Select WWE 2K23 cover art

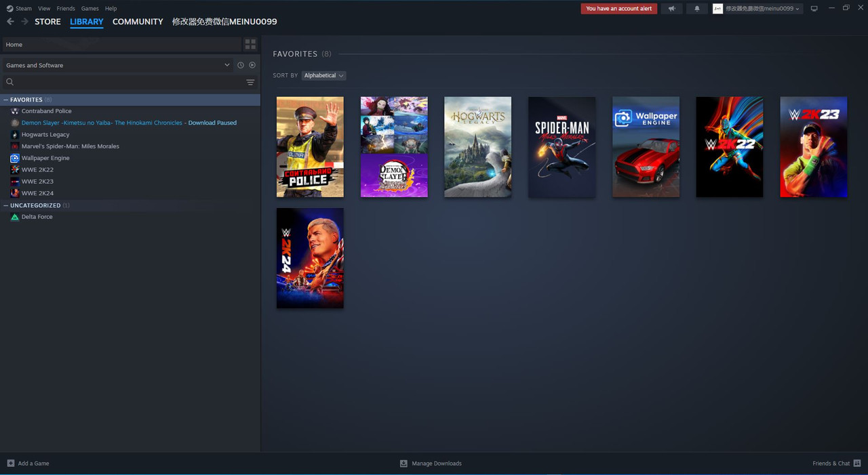pyautogui.click(x=814, y=147)
